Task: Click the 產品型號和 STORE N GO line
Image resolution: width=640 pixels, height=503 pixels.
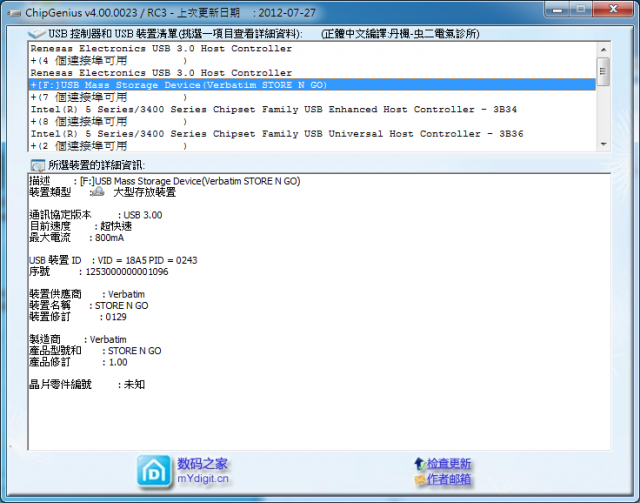Action: 95,351
